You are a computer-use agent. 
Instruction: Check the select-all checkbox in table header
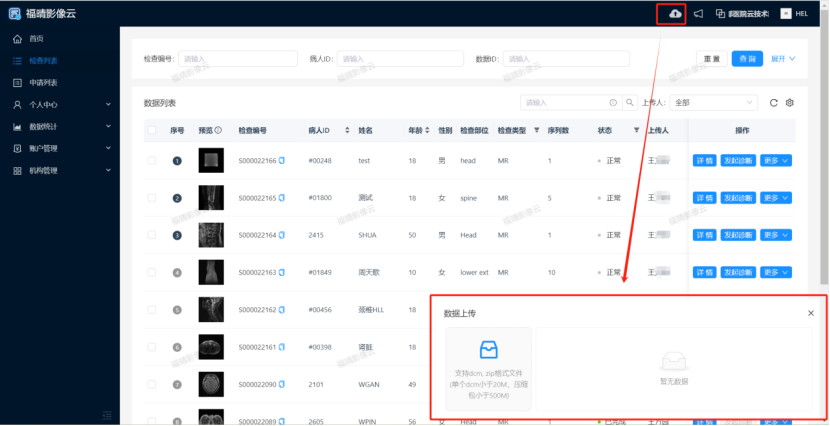(152, 130)
